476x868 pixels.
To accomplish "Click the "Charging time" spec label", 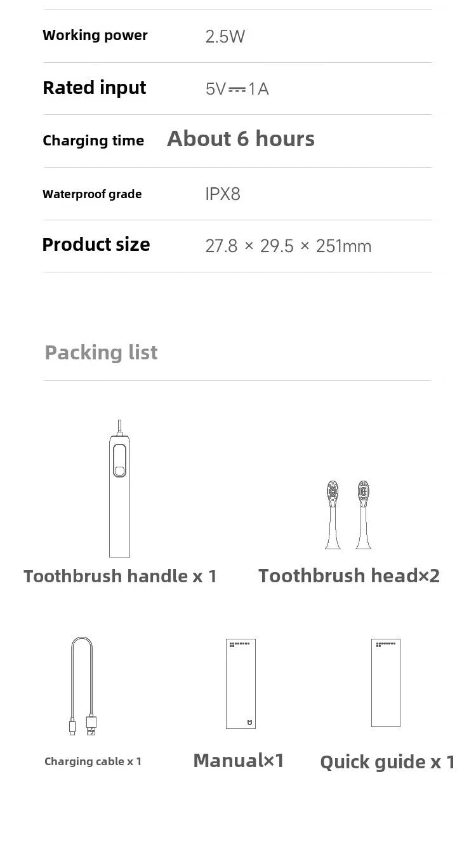I will tap(93, 140).
